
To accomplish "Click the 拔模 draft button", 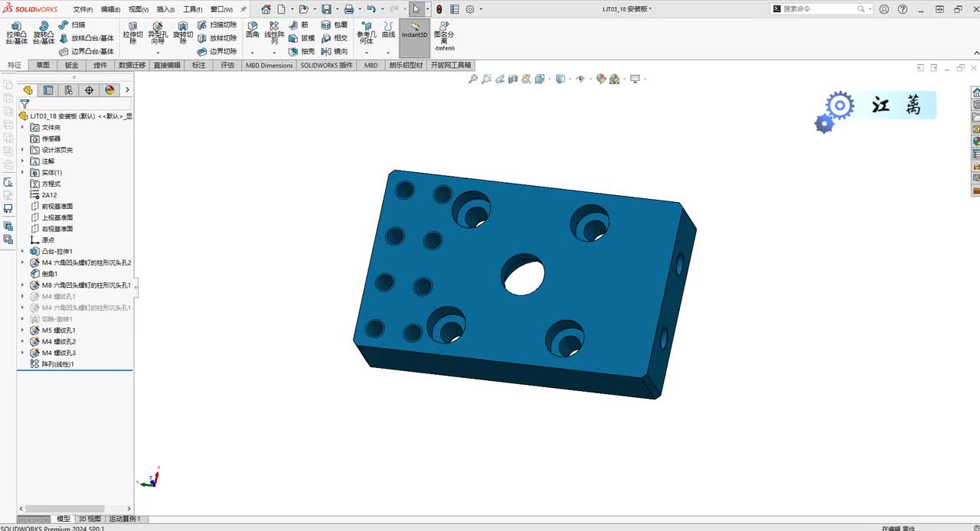I will [301, 38].
